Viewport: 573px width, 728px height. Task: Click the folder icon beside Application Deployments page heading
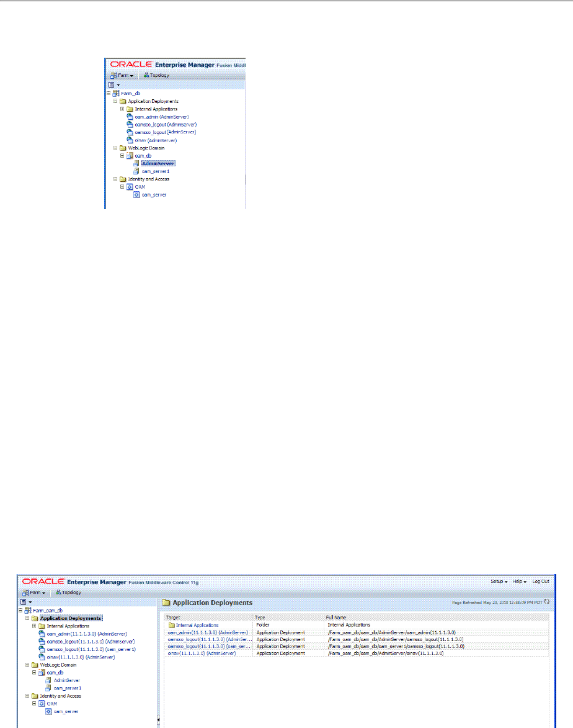tap(166, 603)
